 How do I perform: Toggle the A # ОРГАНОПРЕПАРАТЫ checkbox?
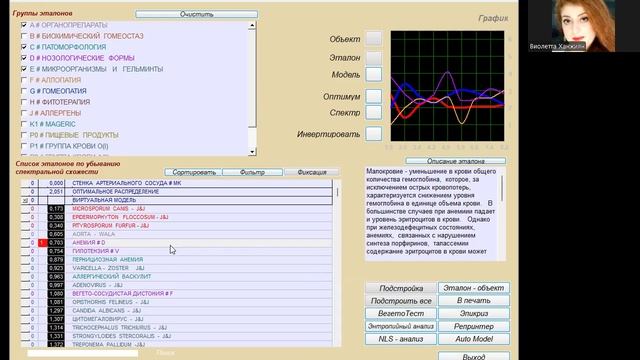[24, 25]
